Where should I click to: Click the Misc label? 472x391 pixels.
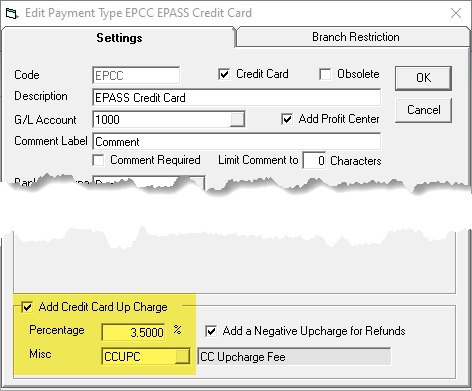point(40,354)
